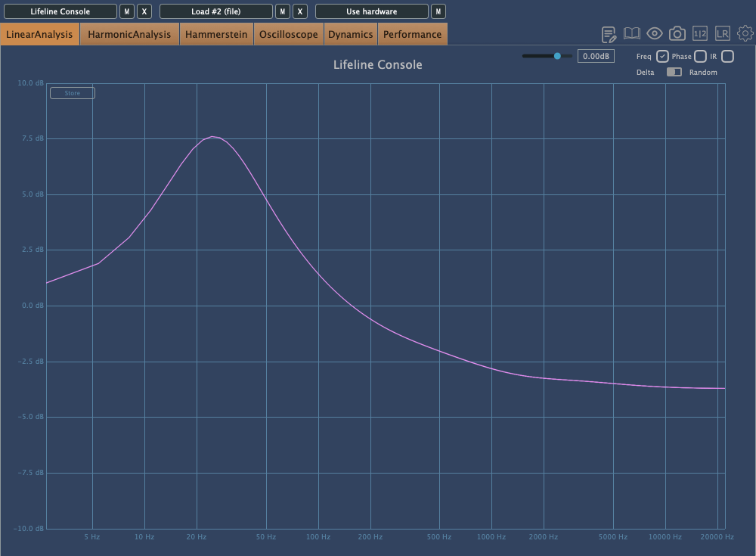The image size is (756, 556).
Task: Enable the IR checkbox
Action: [727, 56]
